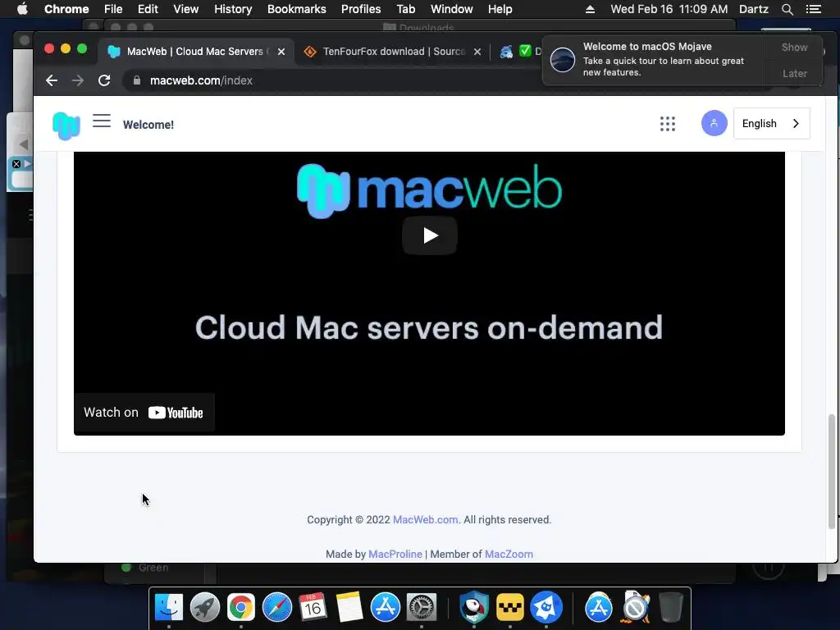The width and height of the screenshot is (840, 630).
Task: Open the prohibited-sign penguin icon in Dock
Action: pyautogui.click(x=635, y=608)
